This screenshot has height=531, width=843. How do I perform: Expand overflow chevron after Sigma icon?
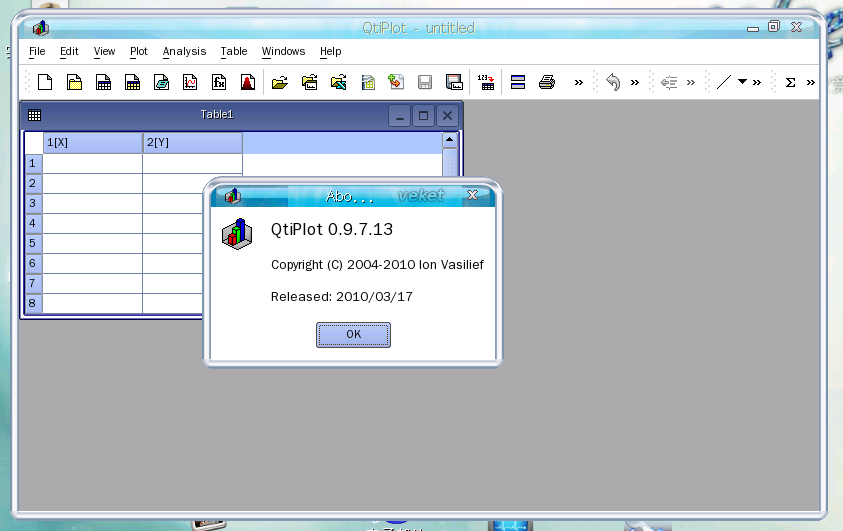(x=811, y=82)
